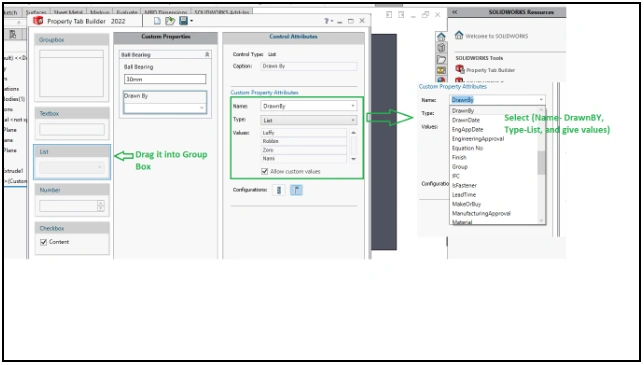Select DrawnBy in the open Name list
Viewport: 644px width, 365px height.
click(x=463, y=111)
